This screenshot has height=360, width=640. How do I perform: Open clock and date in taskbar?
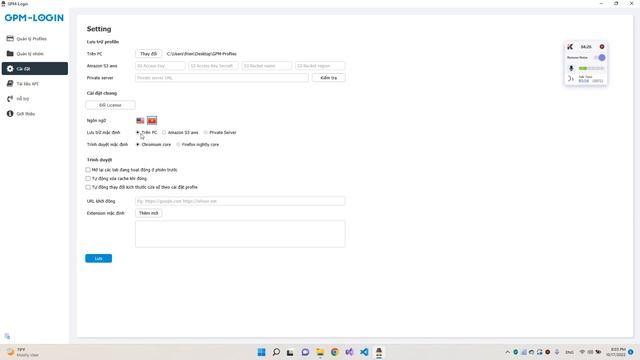tap(616, 352)
